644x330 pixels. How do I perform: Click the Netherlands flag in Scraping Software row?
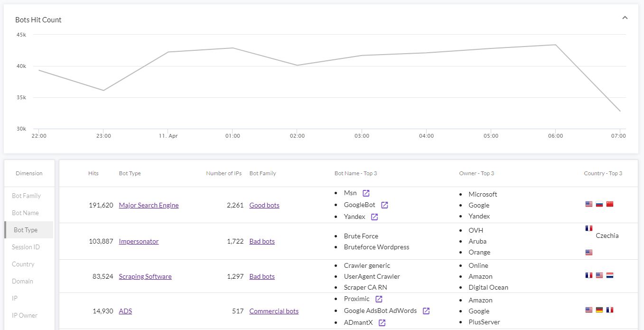(x=609, y=275)
